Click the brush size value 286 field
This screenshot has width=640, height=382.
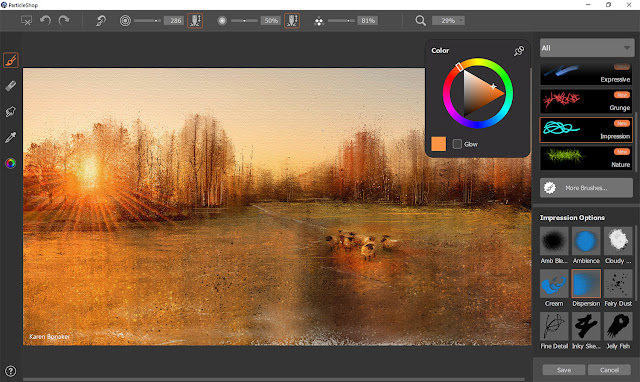pos(174,20)
